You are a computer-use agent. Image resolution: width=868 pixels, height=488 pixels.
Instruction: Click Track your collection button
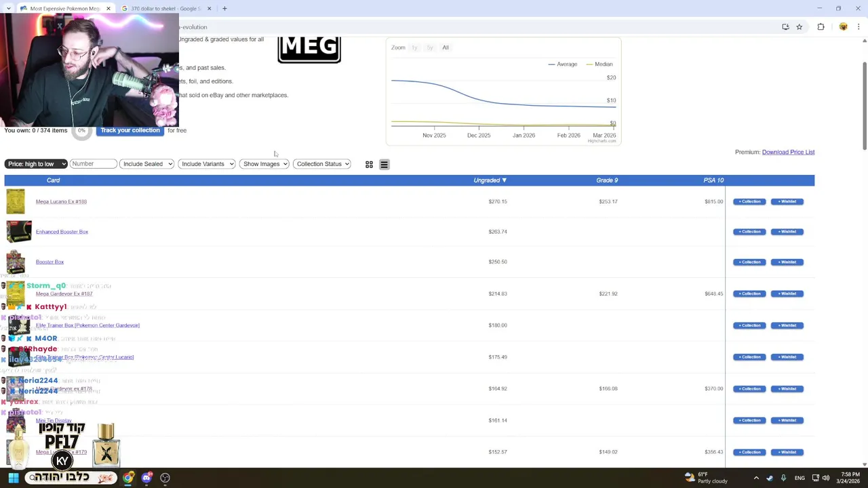tap(130, 130)
